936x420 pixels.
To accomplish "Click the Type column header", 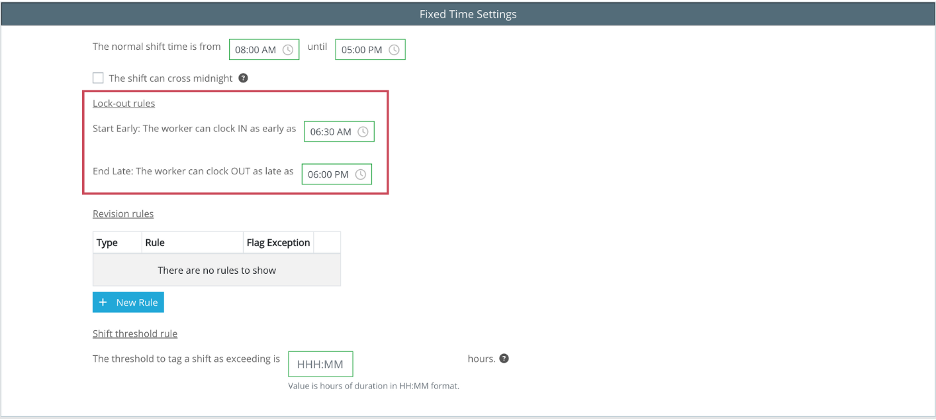I will click(117, 243).
